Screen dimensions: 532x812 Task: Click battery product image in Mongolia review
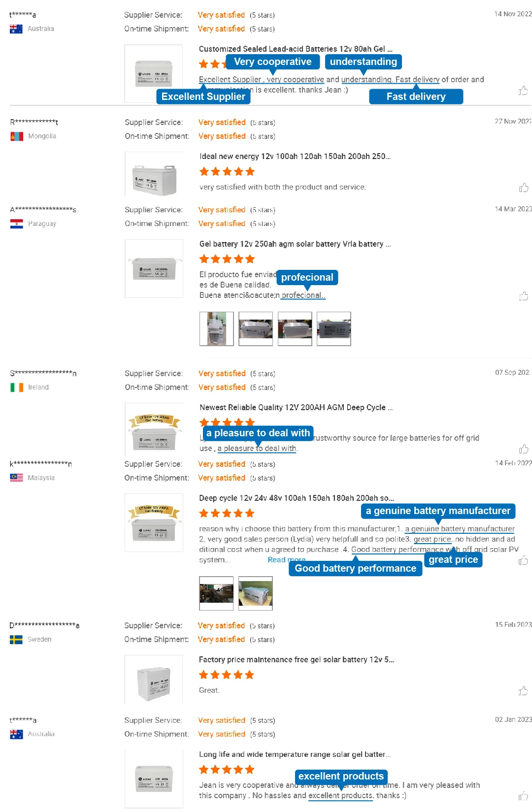tap(154, 175)
